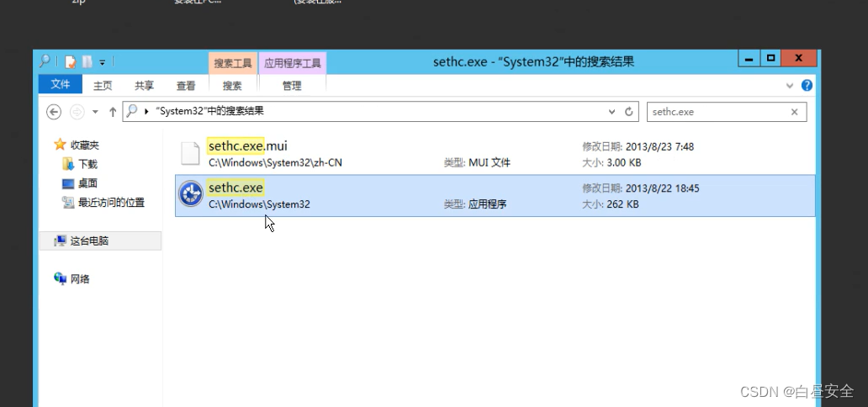Click the Properties quick access icon
This screenshot has width=868, height=407.
coord(70,61)
